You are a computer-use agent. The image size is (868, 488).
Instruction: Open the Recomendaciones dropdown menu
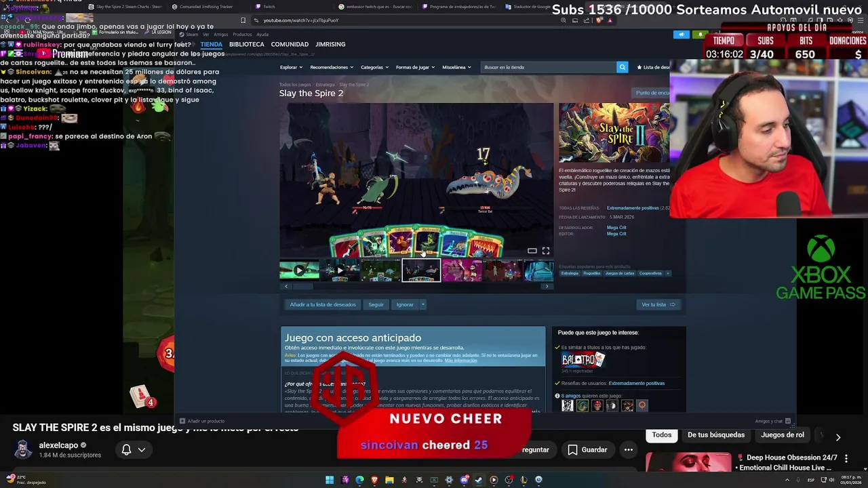pos(332,67)
